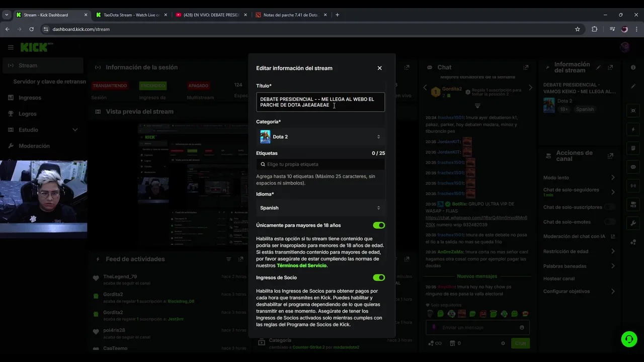Screen dimensions: 644x362
Task: Click pol4ris28 in activity feed
Action: pyautogui.click(x=114, y=330)
